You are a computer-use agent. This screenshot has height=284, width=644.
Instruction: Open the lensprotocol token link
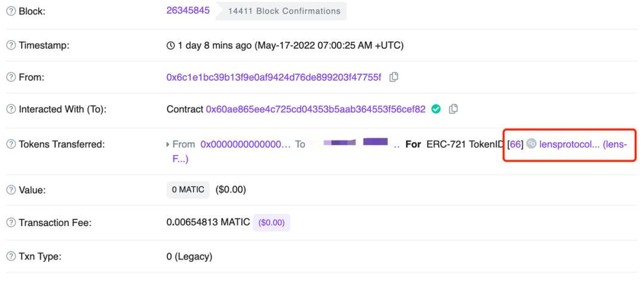pyautogui.click(x=583, y=144)
